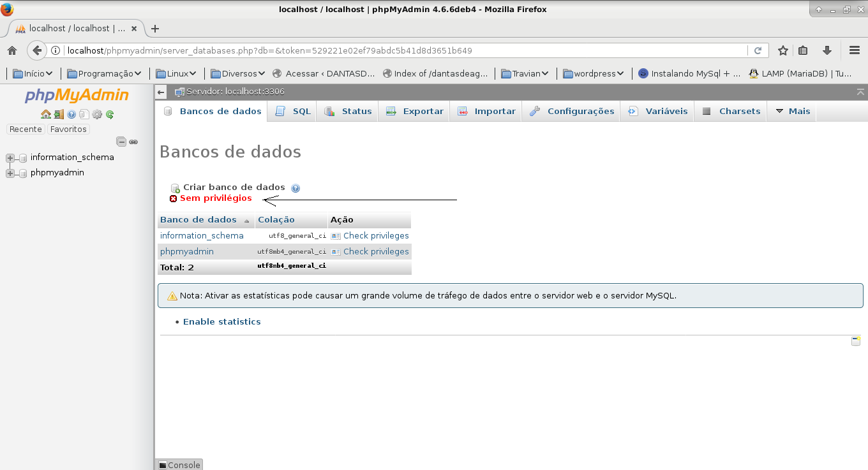Open Instalando MySql bookmark
The image size is (868, 470).
[690, 73]
